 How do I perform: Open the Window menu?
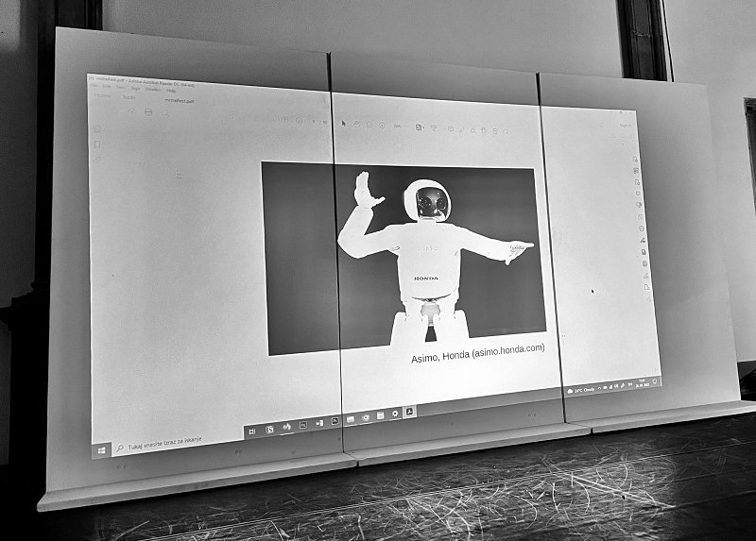pyautogui.click(x=153, y=89)
